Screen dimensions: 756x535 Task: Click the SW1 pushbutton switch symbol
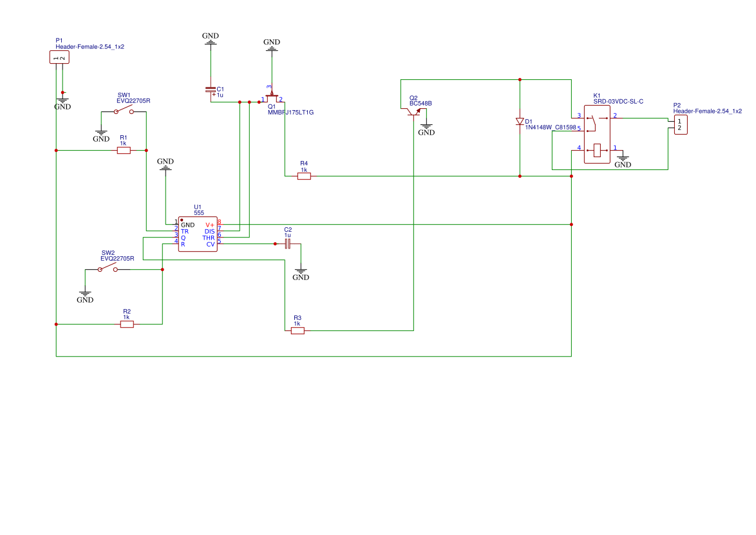(124, 111)
